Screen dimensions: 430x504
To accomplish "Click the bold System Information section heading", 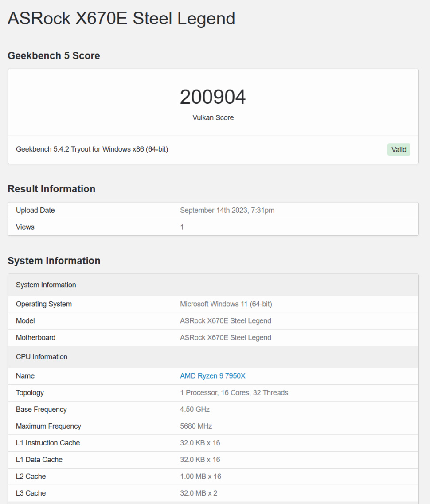I will point(54,261).
